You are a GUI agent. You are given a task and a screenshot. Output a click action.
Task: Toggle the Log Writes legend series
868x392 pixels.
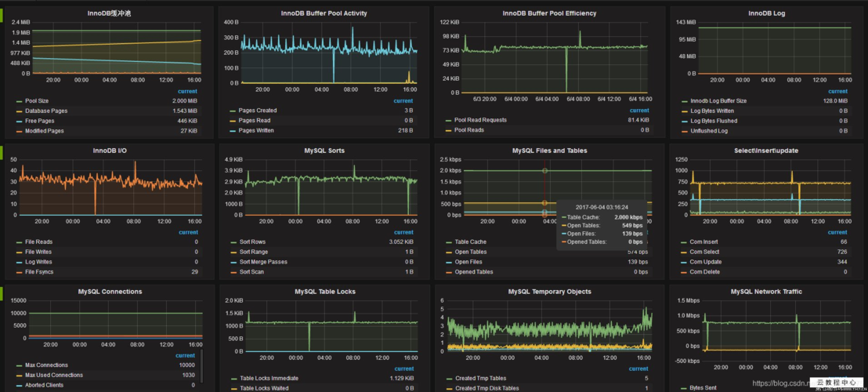pyautogui.click(x=38, y=262)
